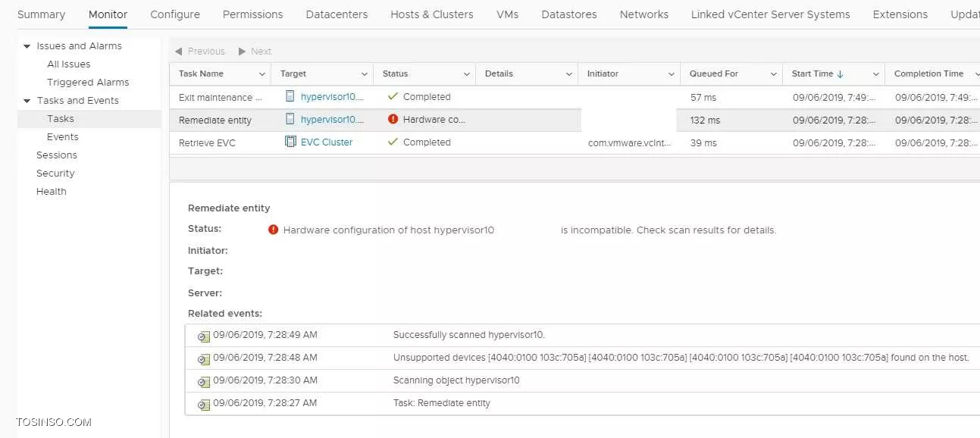The height and width of the screenshot is (438, 980).
Task: Click the Issues and Alarms label
Action: click(x=79, y=46)
